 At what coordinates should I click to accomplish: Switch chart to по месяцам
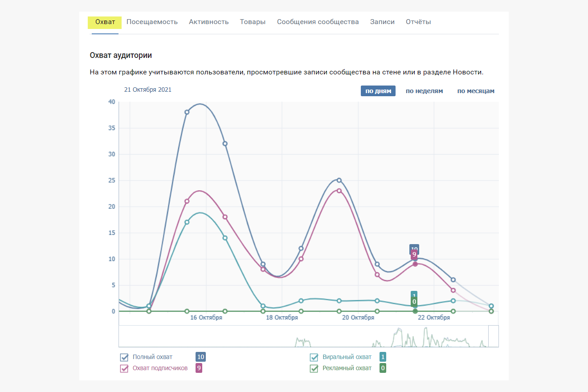pos(475,91)
